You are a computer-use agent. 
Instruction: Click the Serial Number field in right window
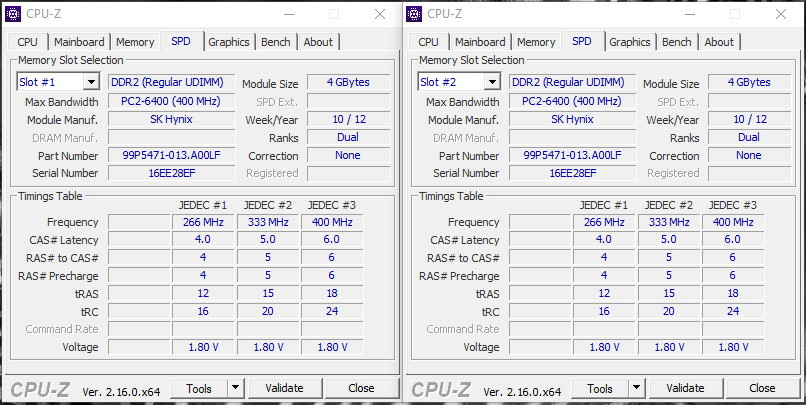click(573, 173)
